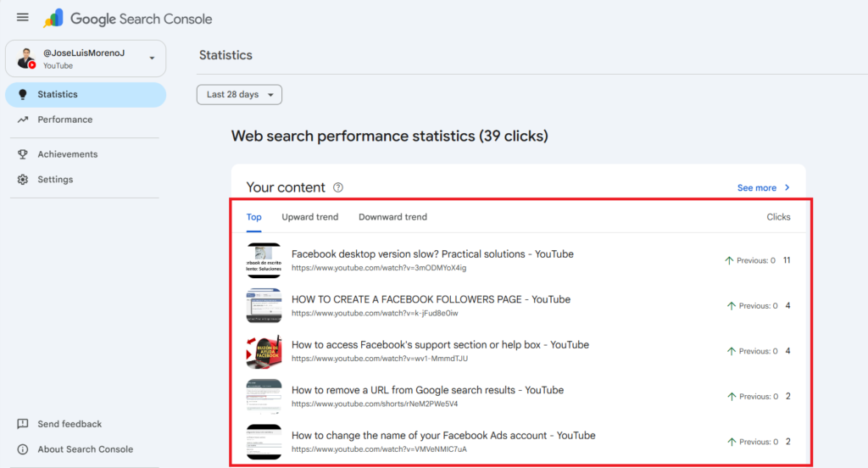Open the hamburger main menu
Screen dimensions: 868x468
click(23, 18)
